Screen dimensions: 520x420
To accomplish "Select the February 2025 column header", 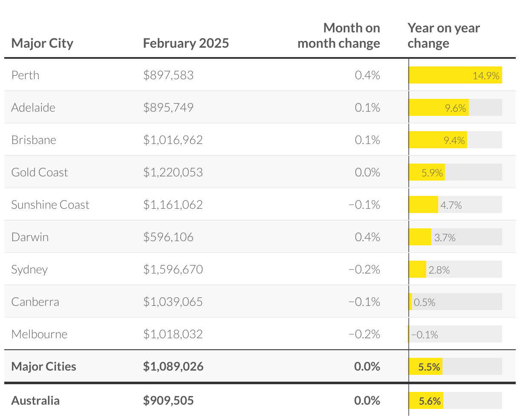I will (186, 43).
